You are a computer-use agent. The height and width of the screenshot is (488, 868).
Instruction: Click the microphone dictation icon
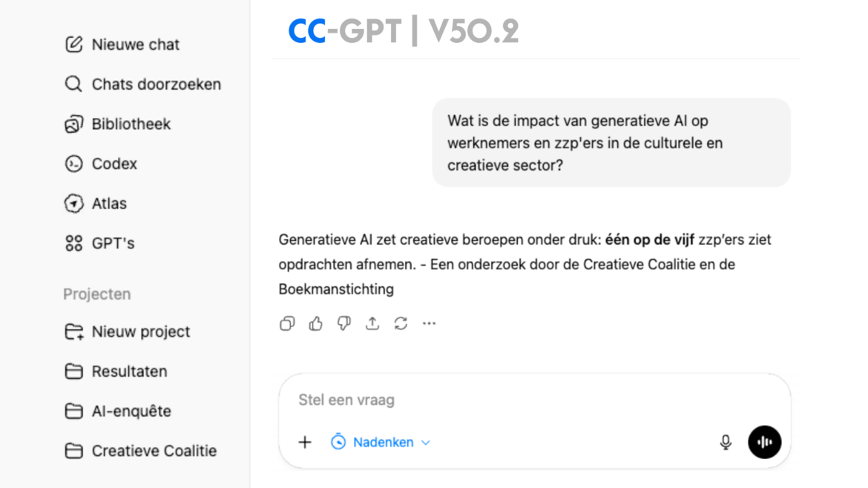[726, 442]
